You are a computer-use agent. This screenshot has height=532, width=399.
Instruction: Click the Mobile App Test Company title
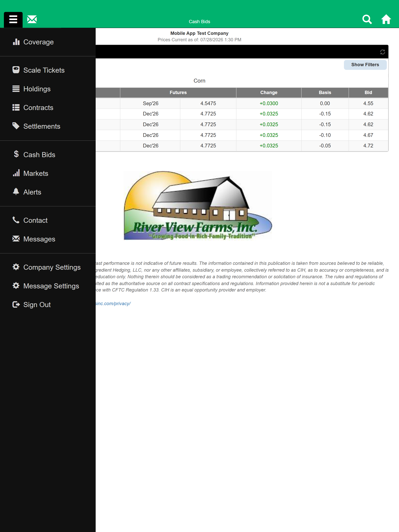pyautogui.click(x=199, y=33)
